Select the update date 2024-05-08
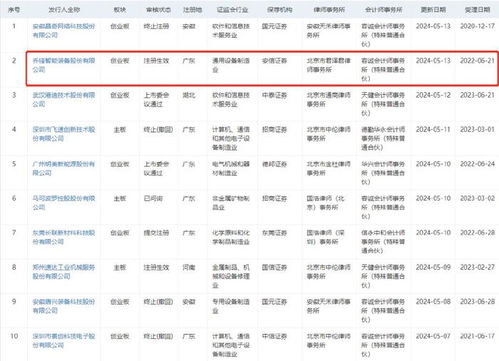The height and width of the screenshot is (361, 499). click(433, 302)
